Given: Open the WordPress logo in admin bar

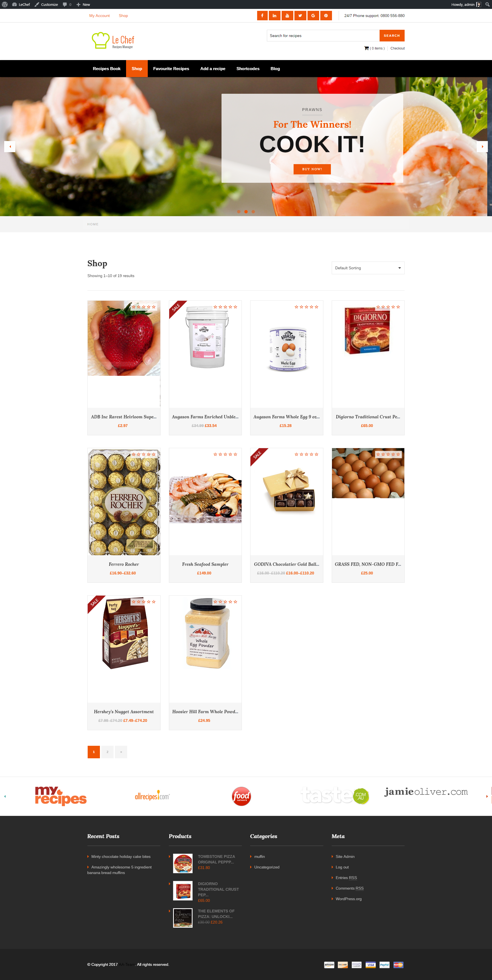Looking at the screenshot, I should 5,4.
